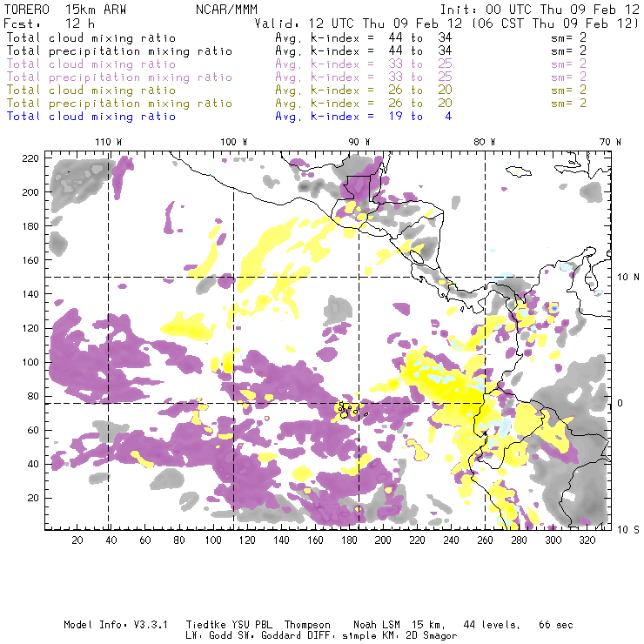Select the horizontal-axis "60" tick label
644x644 pixels.
pos(145,540)
